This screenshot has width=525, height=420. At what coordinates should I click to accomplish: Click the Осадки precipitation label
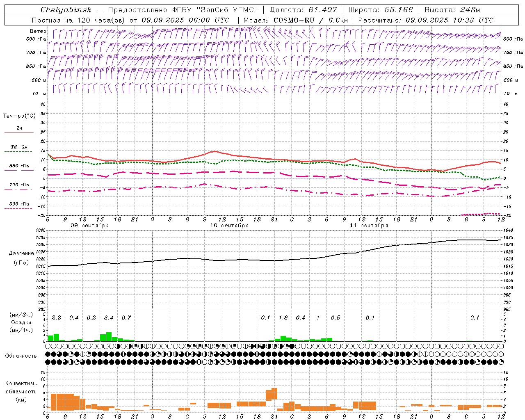tap(21, 323)
